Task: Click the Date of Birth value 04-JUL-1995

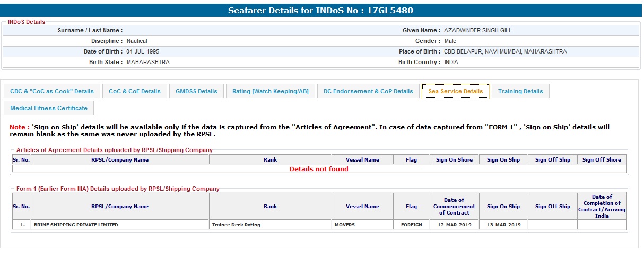Action: click(x=143, y=52)
